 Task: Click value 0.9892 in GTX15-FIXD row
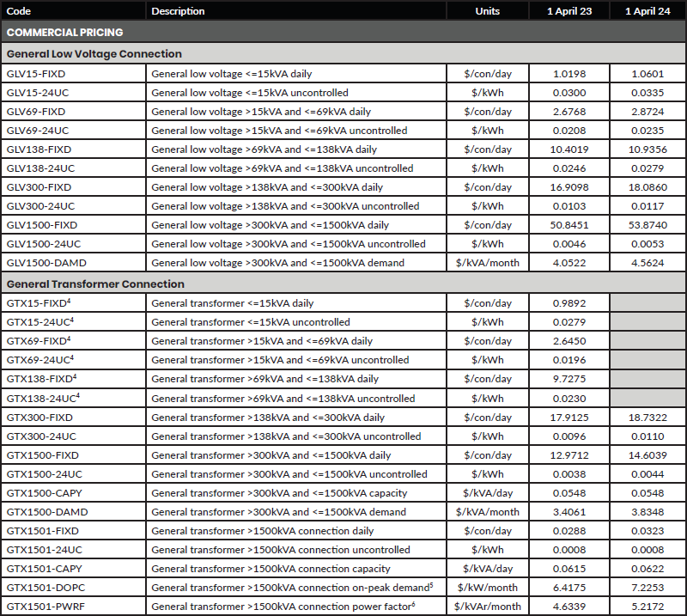coord(569,303)
